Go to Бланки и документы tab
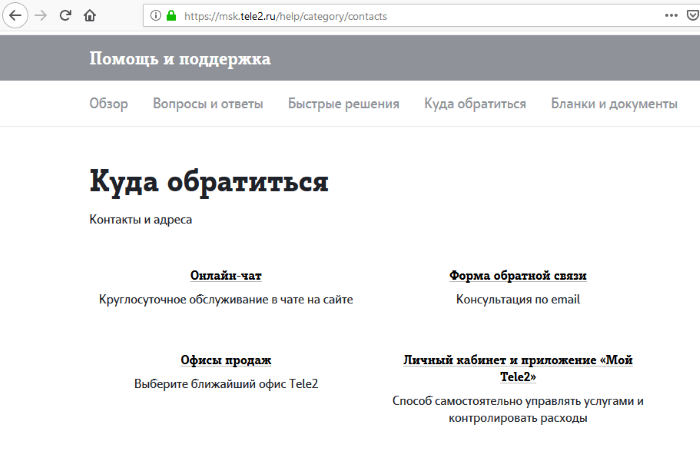The image size is (700, 455). coord(614,104)
